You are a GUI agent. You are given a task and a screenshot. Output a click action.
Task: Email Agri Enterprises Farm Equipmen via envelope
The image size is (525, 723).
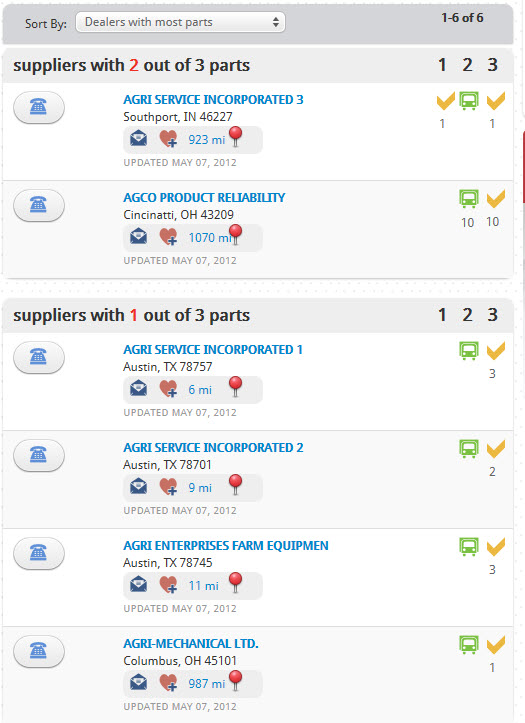pyautogui.click(x=138, y=585)
